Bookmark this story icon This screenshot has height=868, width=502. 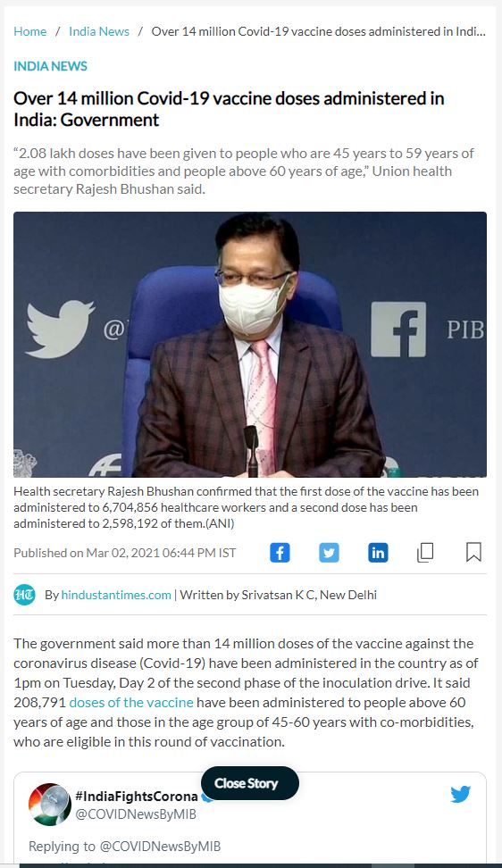(473, 552)
